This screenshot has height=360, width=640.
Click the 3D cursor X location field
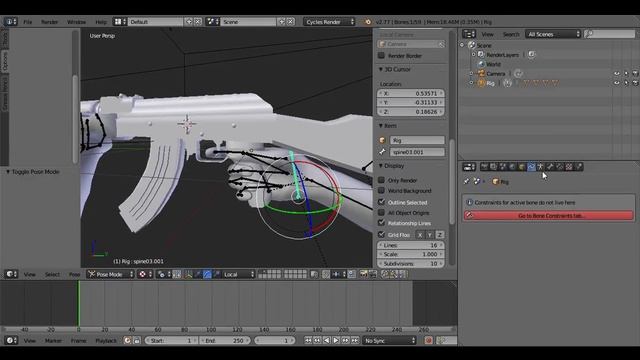pos(411,93)
